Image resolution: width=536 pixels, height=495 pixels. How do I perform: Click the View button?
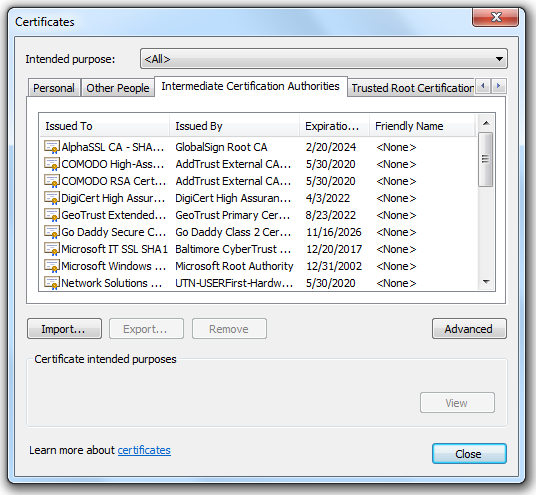point(457,403)
